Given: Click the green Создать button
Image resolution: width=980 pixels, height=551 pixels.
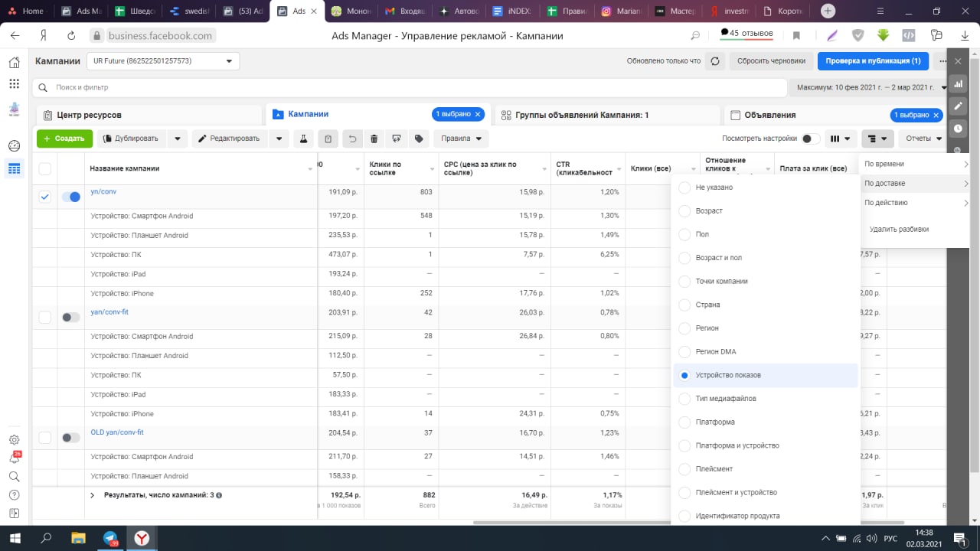Looking at the screenshot, I should [64, 139].
